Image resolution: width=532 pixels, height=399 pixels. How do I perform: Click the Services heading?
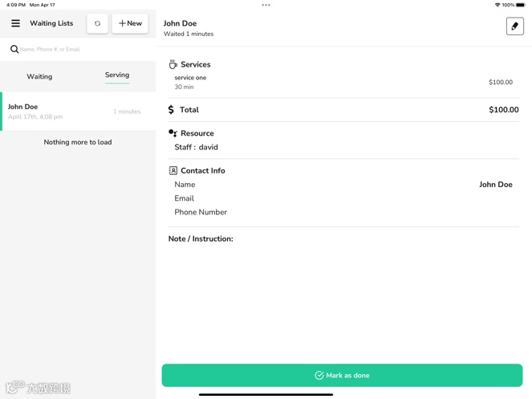[196, 64]
